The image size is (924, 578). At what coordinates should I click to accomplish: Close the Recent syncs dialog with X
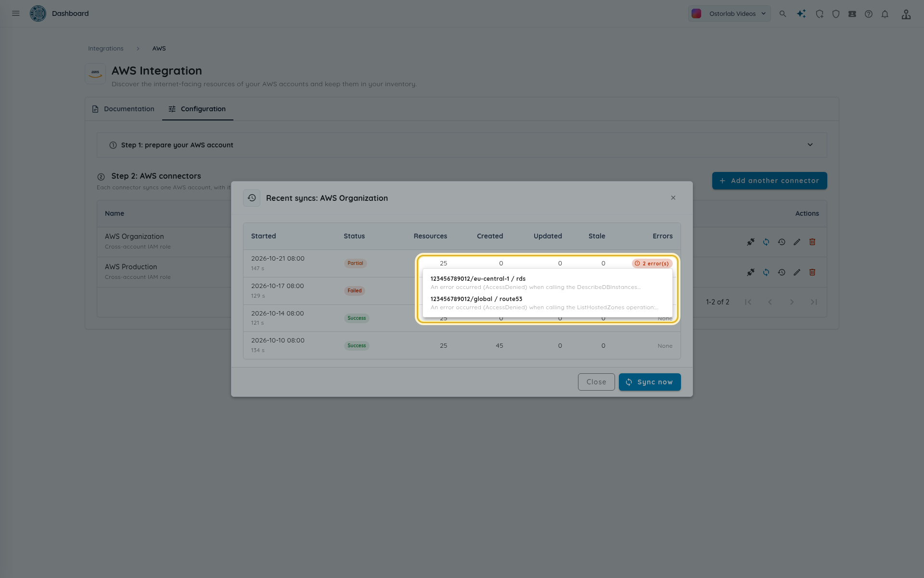[673, 198]
